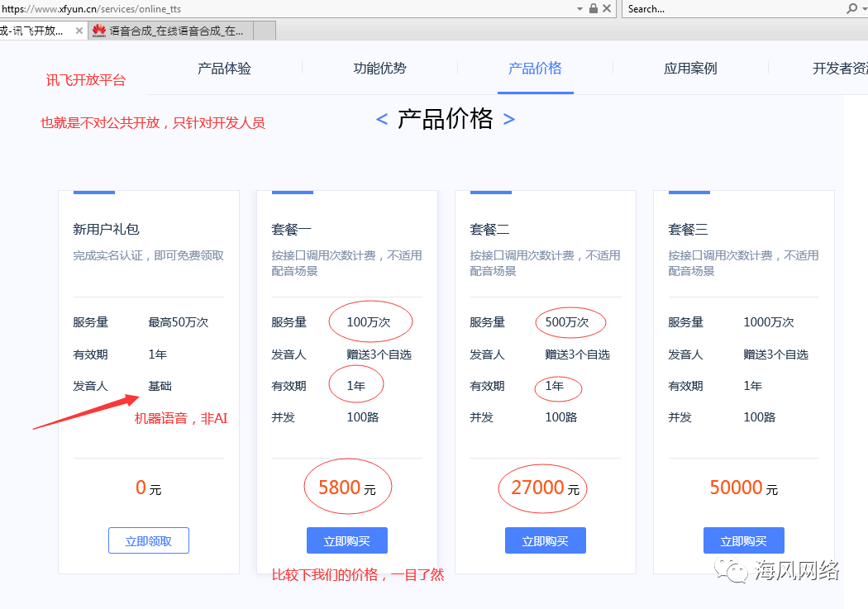Select the 产品价格 navigation tab
This screenshot has width=868, height=609.
point(535,69)
